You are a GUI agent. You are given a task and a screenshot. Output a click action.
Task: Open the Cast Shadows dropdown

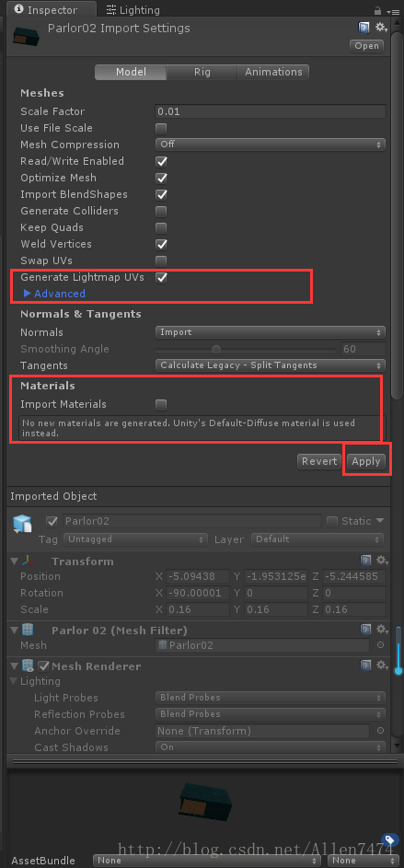[270, 747]
